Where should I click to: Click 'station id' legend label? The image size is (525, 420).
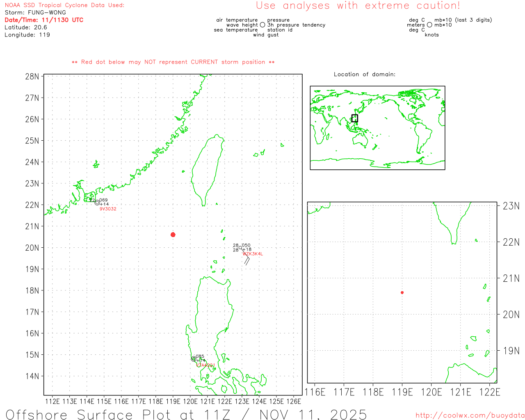pos(280,30)
